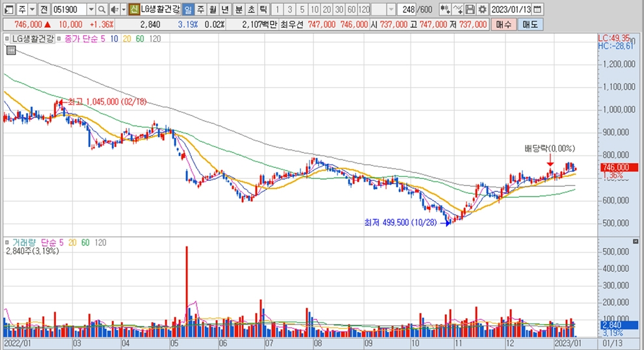Click the gray 120 moving average legend
The width and height of the screenshot is (644, 350).
pyautogui.click(x=155, y=38)
